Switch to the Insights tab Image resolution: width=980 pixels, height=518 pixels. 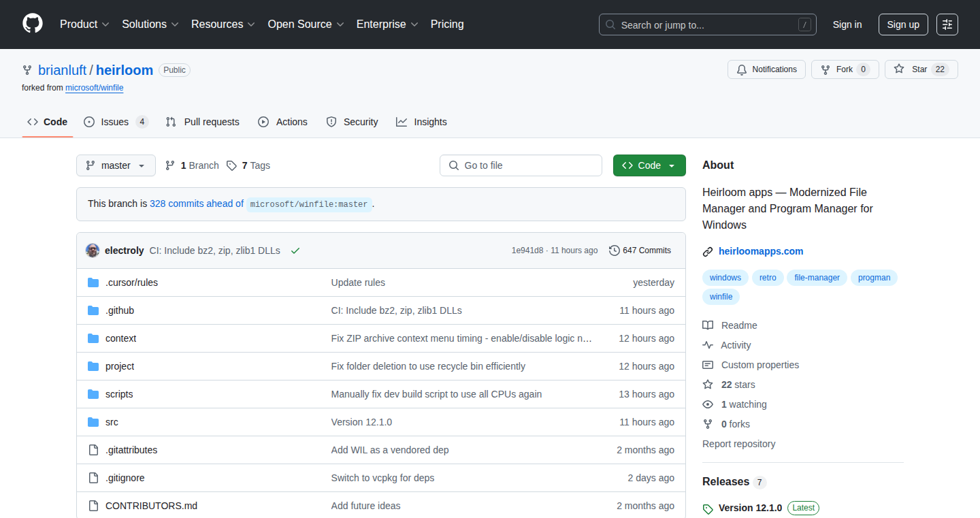point(421,122)
